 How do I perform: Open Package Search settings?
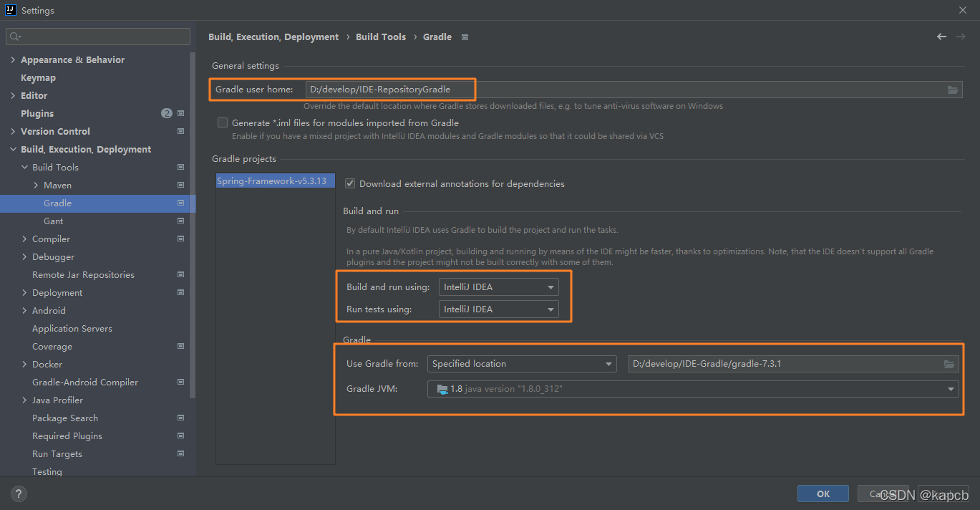tap(65, 418)
